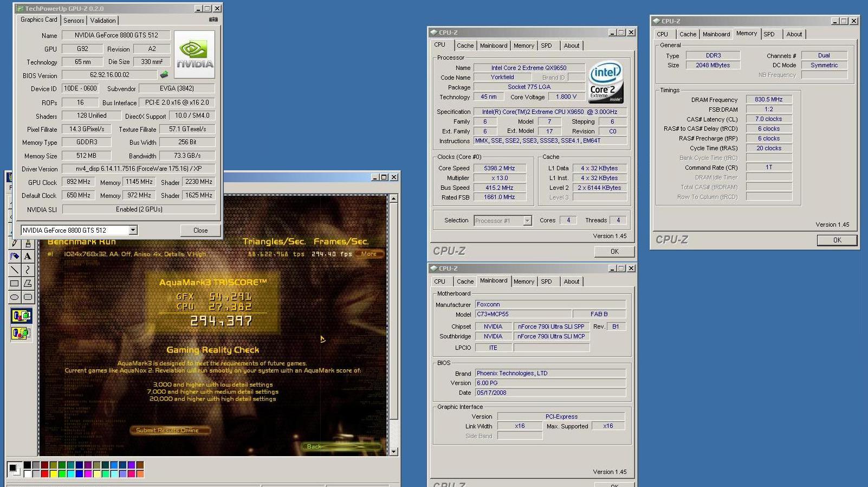Screen dimensions: 868x487
Task: Click the NVIDIA logo in GPU-Z
Action: pos(195,55)
